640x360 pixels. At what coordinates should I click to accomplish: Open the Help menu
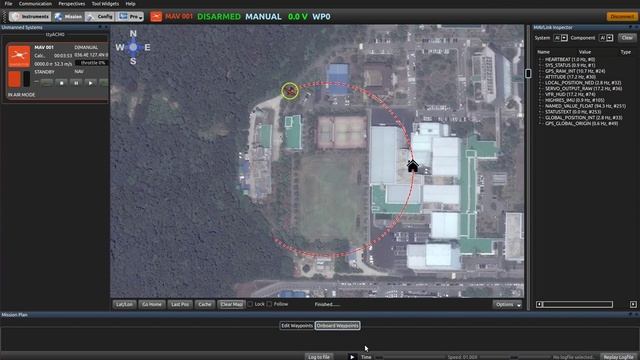click(130, 4)
